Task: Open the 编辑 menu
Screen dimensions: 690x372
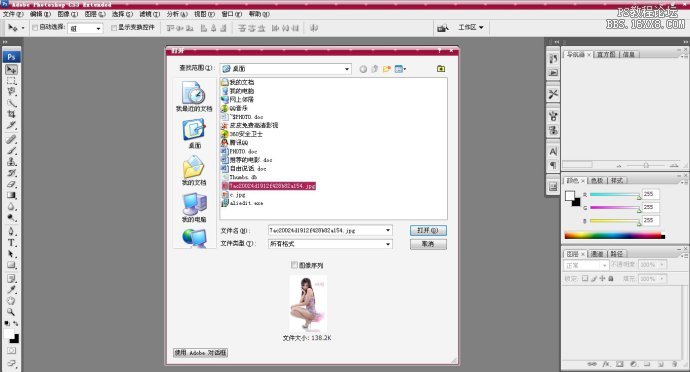Action: (40, 14)
